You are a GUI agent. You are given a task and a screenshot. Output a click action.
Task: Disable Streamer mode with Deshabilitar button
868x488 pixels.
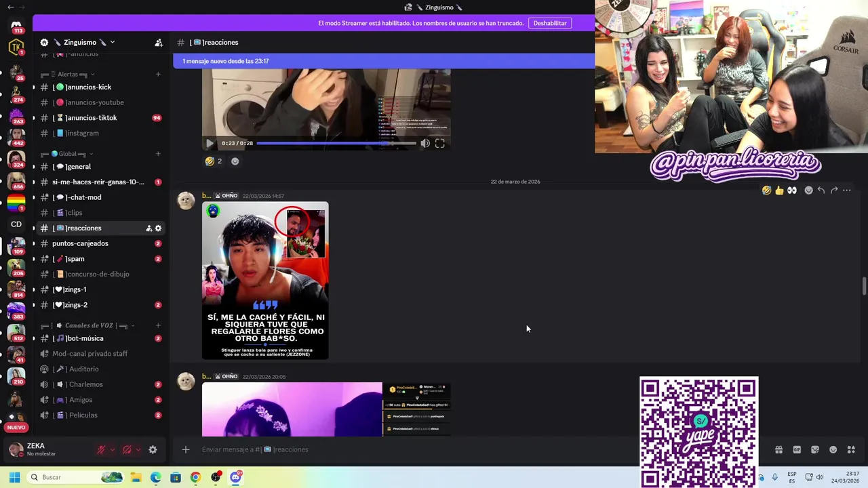pos(550,23)
